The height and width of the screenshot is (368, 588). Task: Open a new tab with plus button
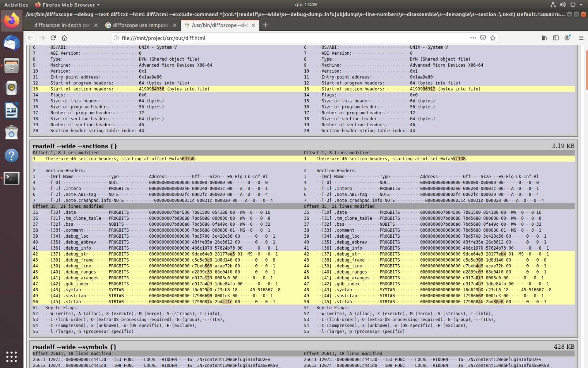[265, 25]
